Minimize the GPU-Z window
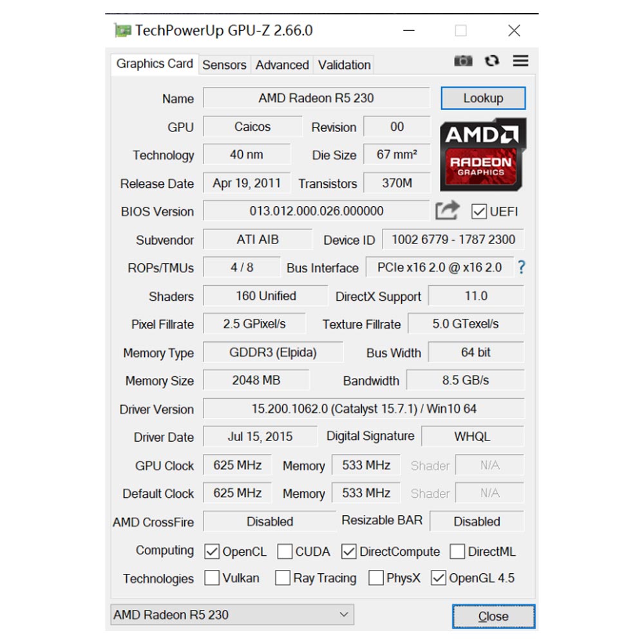644x644 pixels. click(x=409, y=30)
